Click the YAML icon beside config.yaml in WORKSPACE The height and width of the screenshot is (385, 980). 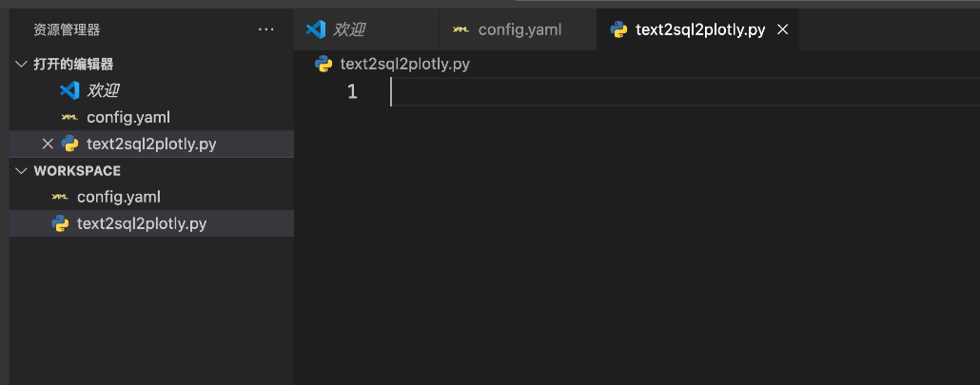60,197
